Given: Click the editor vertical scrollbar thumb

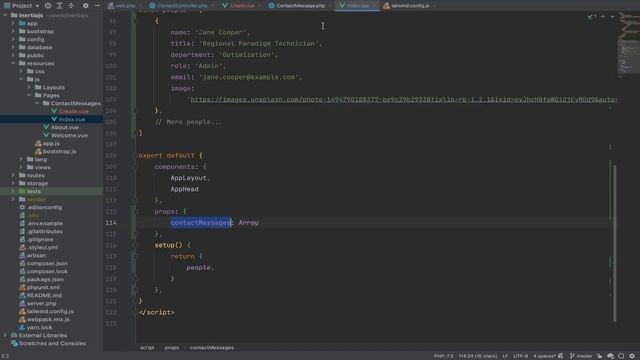Looking at the screenshot, I should [x=614, y=243].
